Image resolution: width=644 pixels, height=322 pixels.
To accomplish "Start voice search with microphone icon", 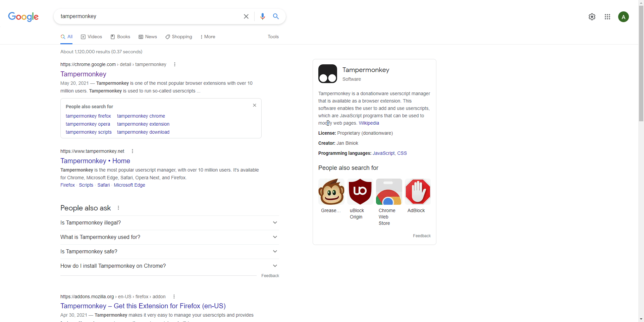I will coord(263,16).
